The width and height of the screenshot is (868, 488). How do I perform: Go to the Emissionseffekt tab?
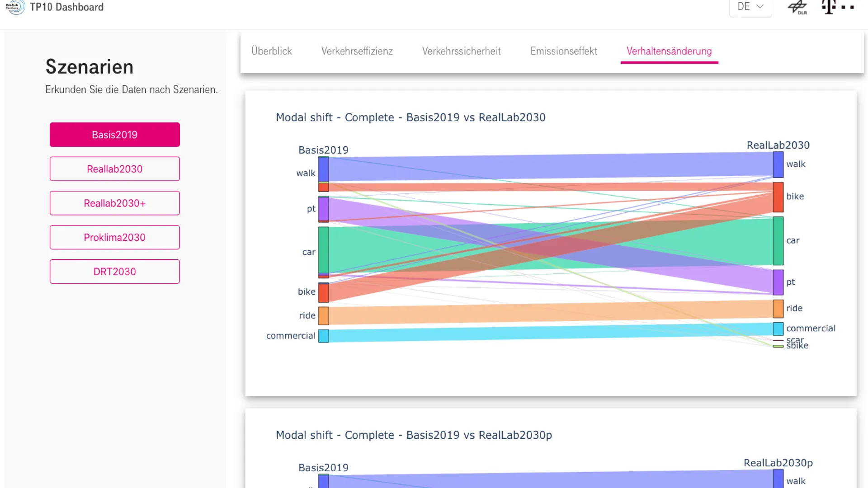(x=564, y=51)
